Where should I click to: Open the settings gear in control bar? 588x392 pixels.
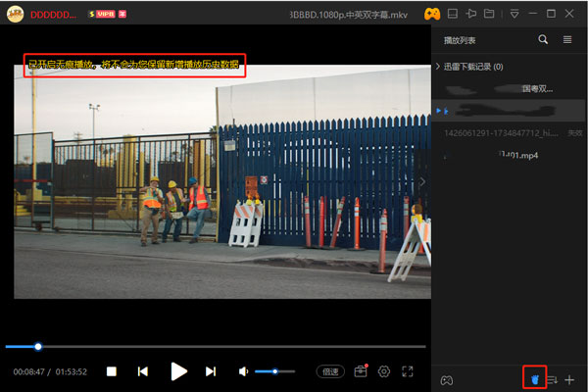click(x=384, y=371)
